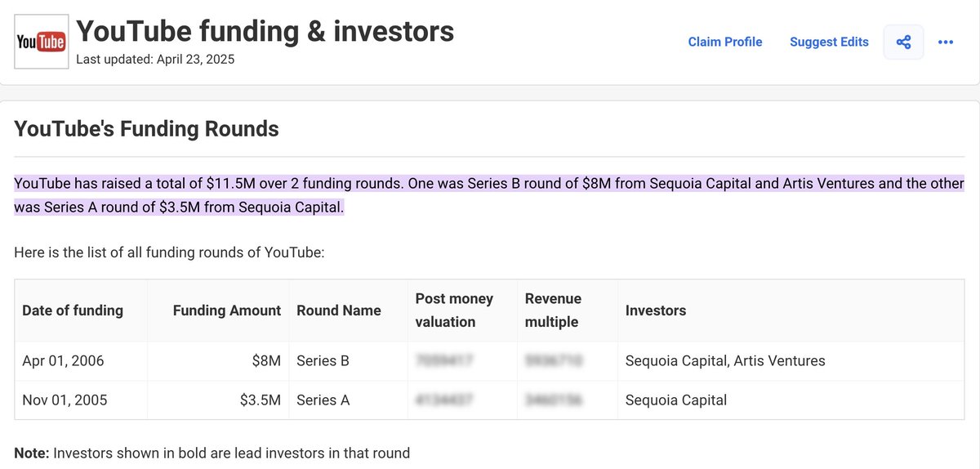Open the share profile icon button

click(903, 42)
